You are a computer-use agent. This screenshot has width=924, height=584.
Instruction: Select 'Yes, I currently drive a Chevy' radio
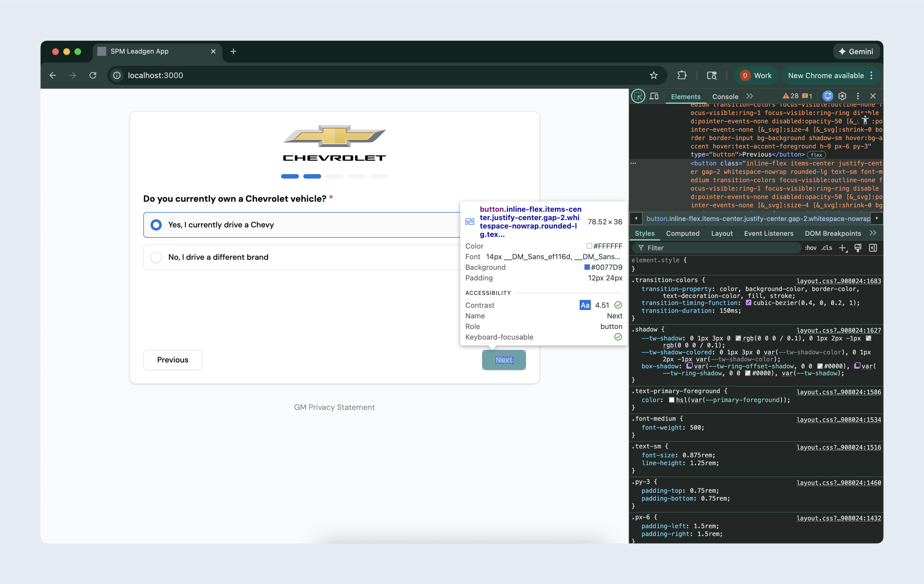156,225
